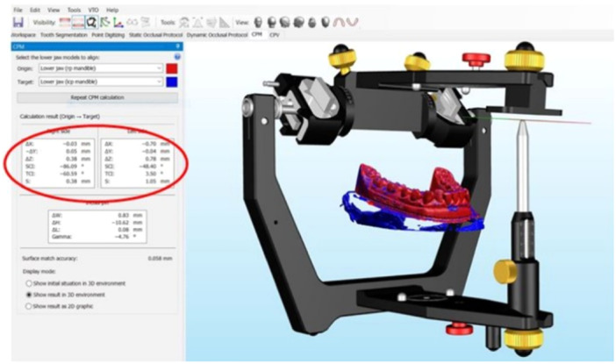Image resolution: width=616 pixels, height=364 pixels.
Task: Choose head view icon left of upper arch
Action: click(x=326, y=23)
